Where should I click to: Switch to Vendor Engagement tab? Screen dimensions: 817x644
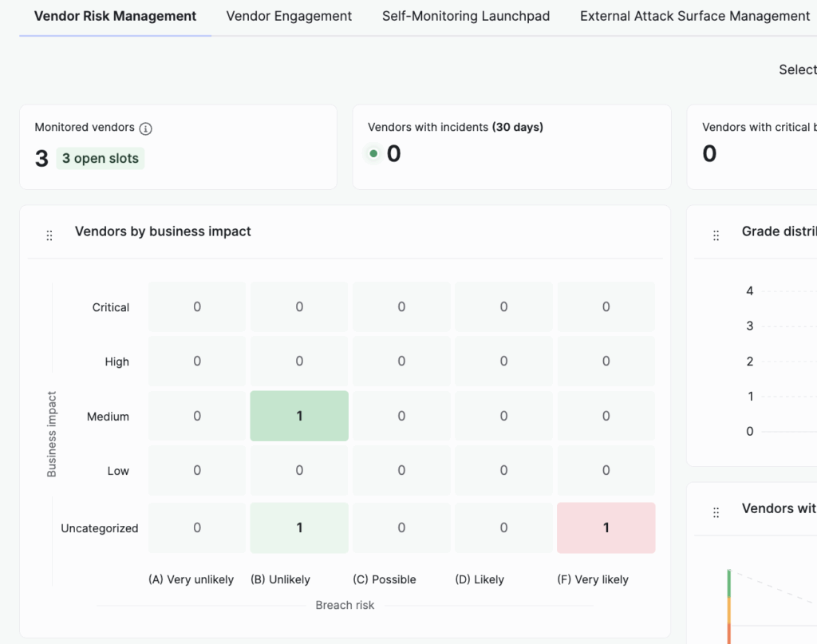pyautogui.click(x=289, y=16)
